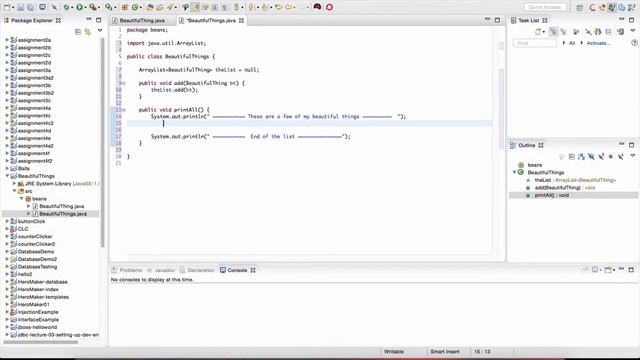Toggle Hide Static Fields and Methods in Outline
The height and width of the screenshot is (360, 640).
pyautogui.click(x=601, y=157)
